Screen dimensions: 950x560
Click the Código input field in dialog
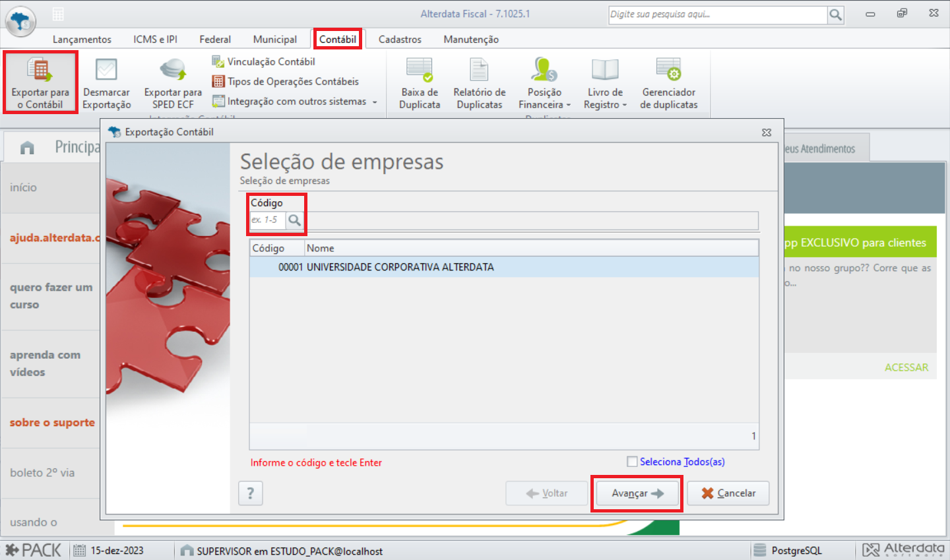(267, 220)
